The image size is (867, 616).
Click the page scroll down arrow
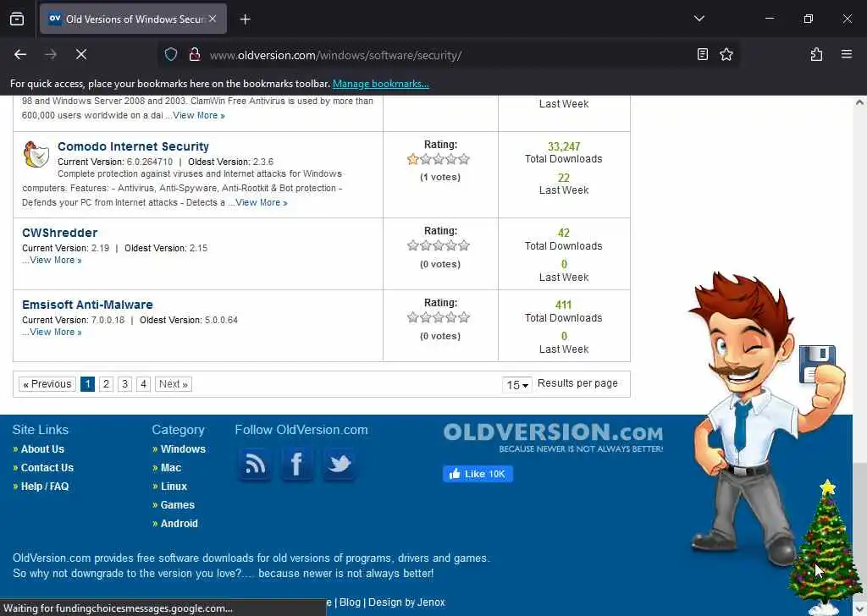(x=860, y=609)
